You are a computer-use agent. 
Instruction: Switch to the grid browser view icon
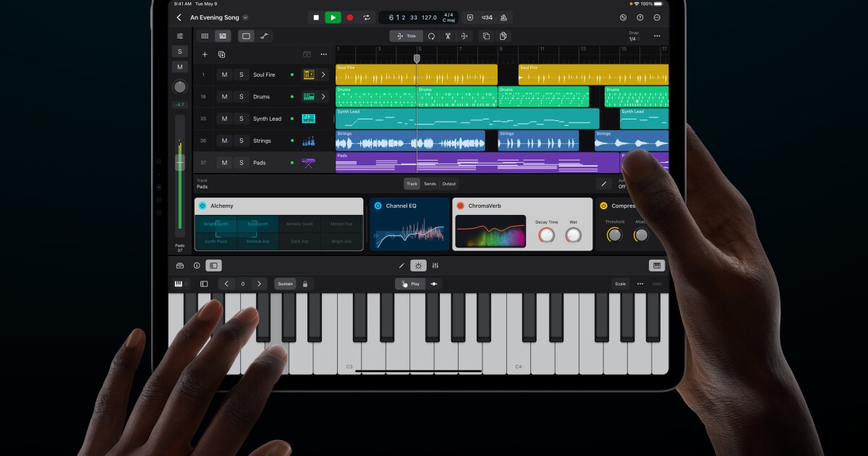click(205, 36)
